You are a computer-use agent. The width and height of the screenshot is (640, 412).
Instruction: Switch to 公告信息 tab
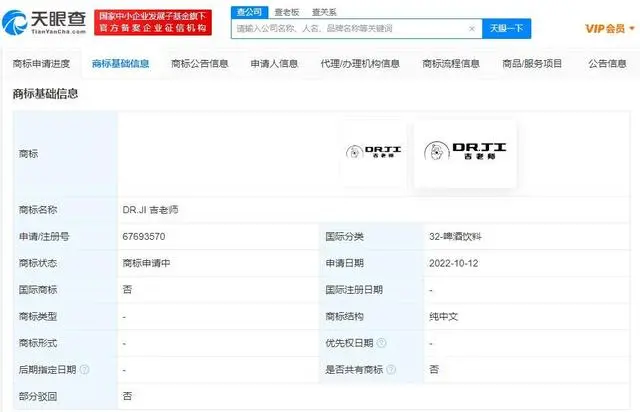[x=607, y=64]
